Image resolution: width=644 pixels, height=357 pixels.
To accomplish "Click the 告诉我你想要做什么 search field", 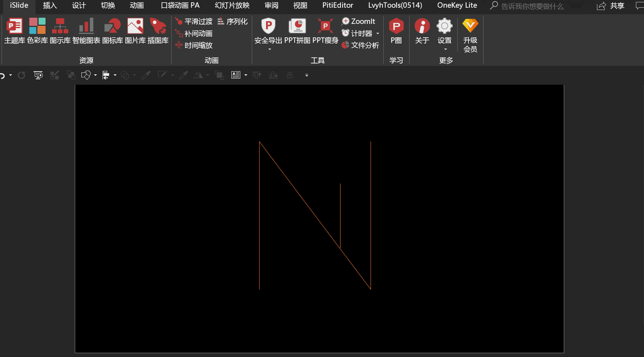I will coord(532,6).
